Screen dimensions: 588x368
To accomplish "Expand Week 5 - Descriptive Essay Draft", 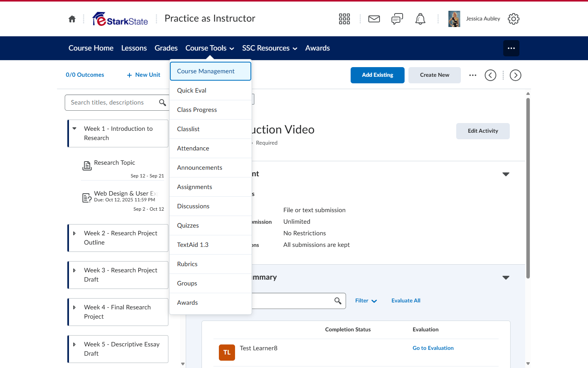I will [74, 344].
